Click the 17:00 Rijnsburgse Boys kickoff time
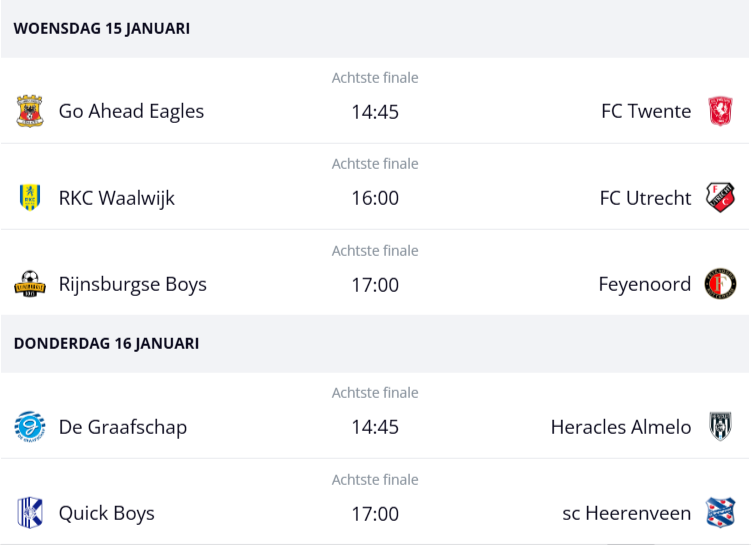This screenshot has width=751, height=545. click(375, 285)
